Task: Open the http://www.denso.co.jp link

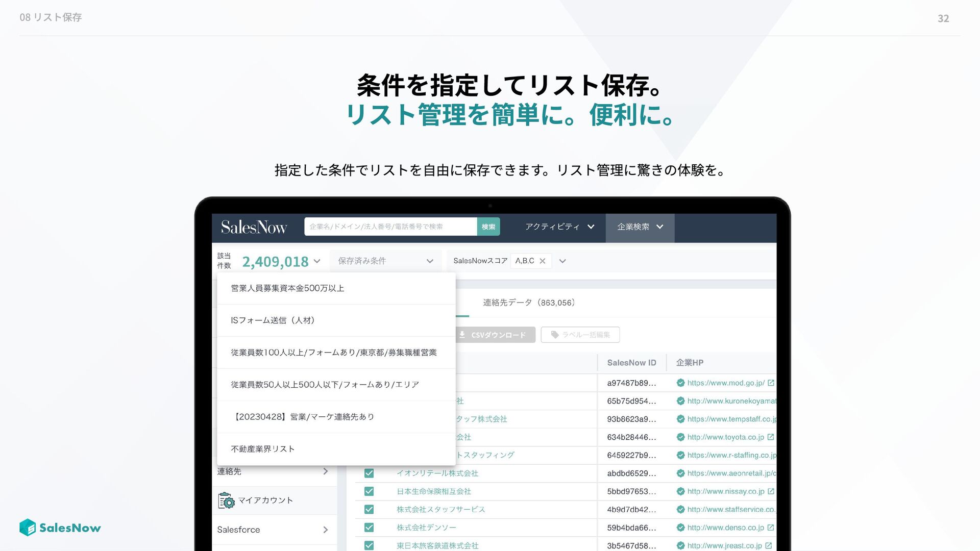Action: tap(725, 528)
